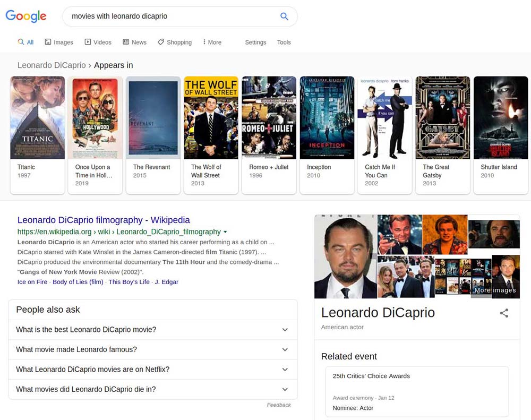Select the Shutter Island 2010 card
Screen dimensions: 531x420
501,135
